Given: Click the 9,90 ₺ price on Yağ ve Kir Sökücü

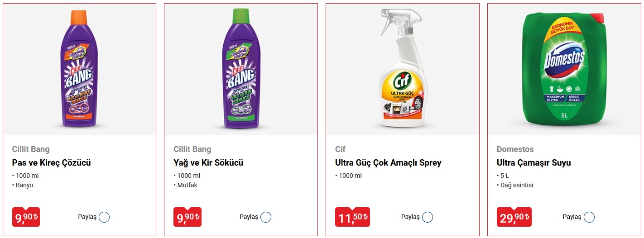Looking at the screenshot, I should [187, 217].
